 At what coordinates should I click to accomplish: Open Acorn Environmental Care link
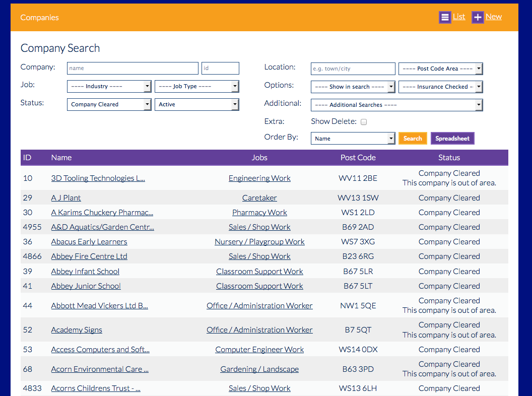100,369
